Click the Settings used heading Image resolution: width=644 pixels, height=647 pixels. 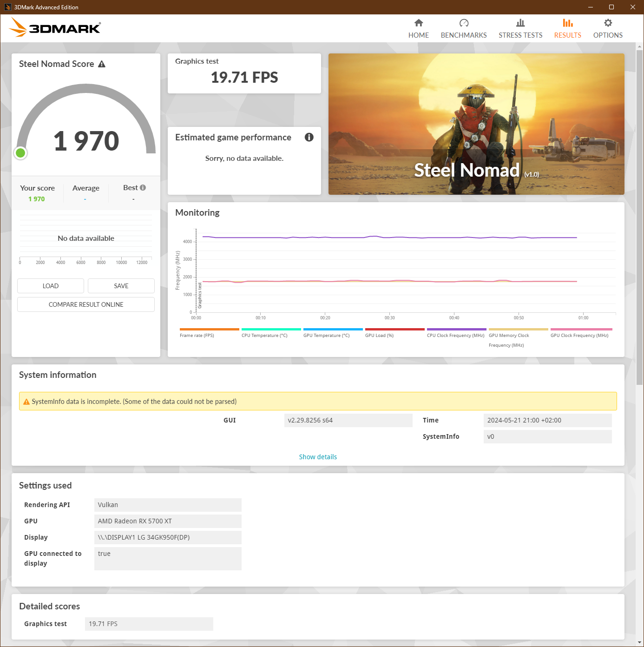click(46, 486)
